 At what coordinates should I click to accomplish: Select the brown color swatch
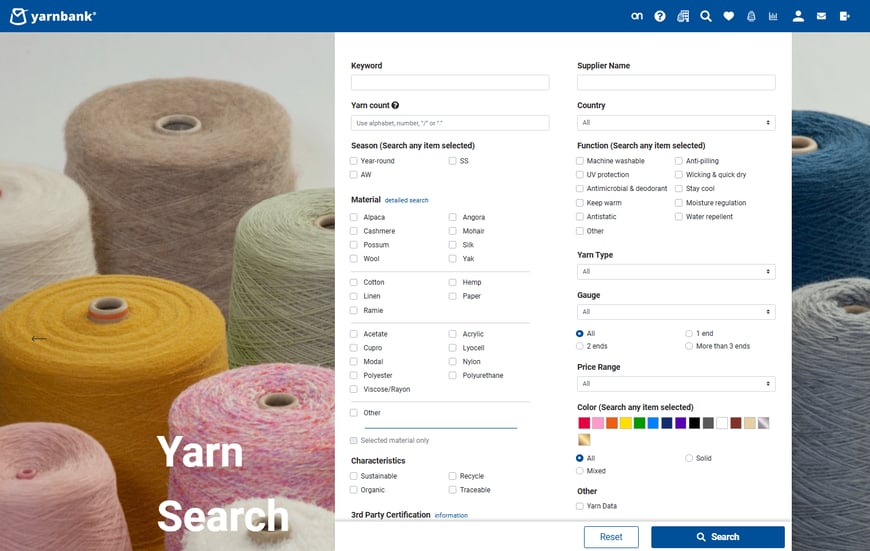[x=736, y=423]
